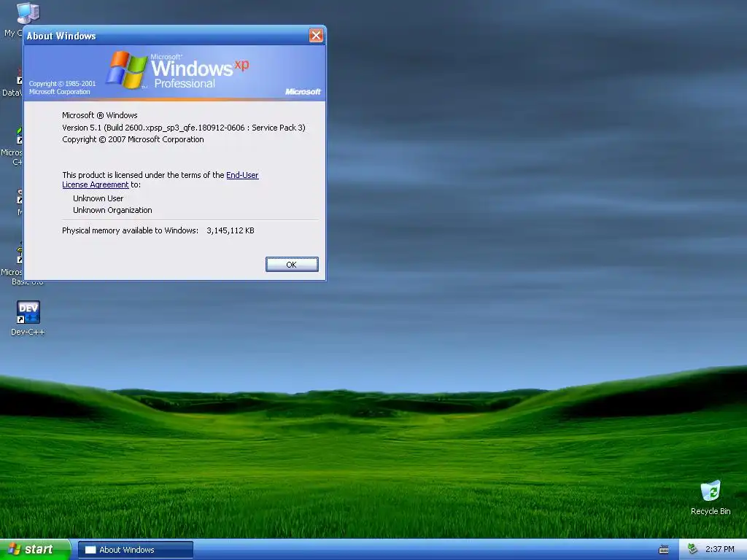Select the Recycle Bin desktop icon
This screenshot has width=747, height=560.
point(711,497)
